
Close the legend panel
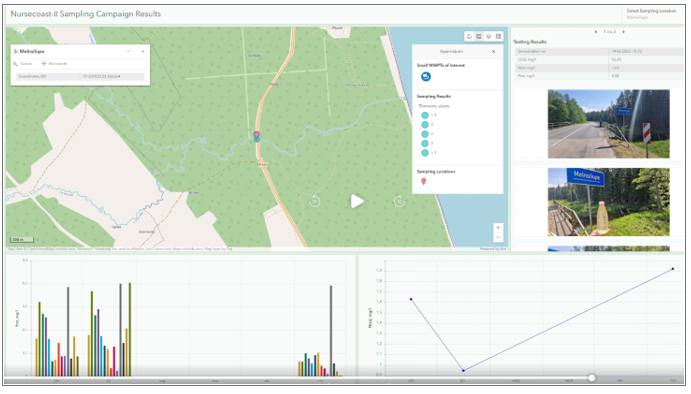[494, 52]
